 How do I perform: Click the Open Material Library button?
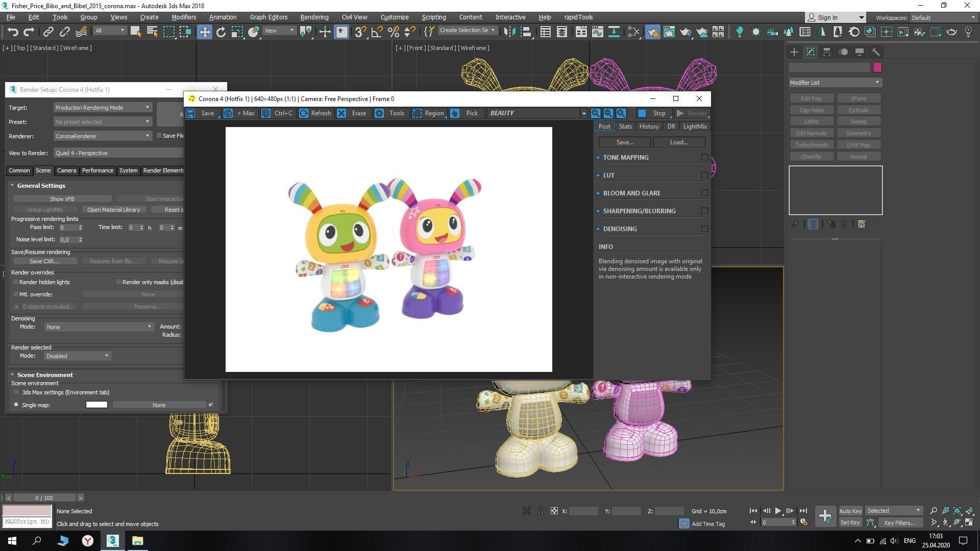(x=113, y=210)
